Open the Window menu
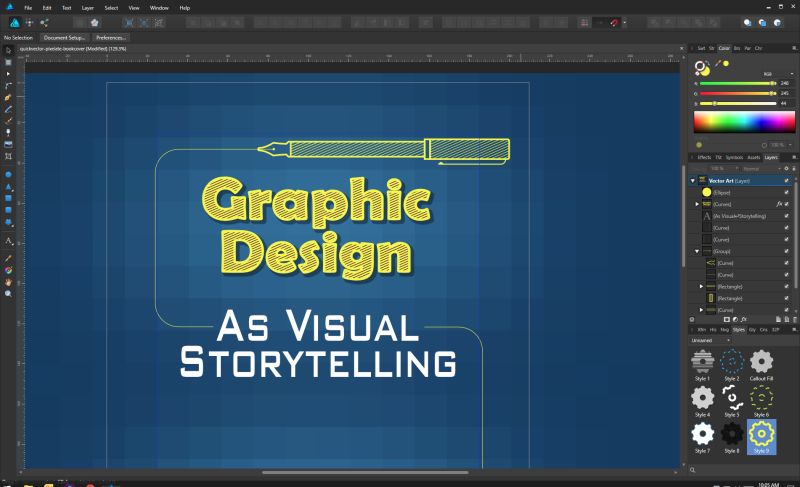Viewport: 800px width, 487px height. click(x=159, y=8)
